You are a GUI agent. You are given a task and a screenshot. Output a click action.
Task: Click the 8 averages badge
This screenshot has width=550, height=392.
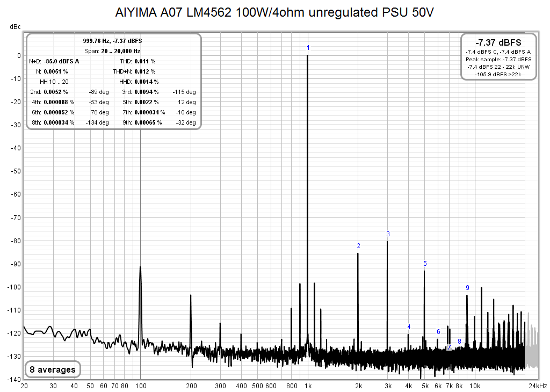click(x=53, y=369)
